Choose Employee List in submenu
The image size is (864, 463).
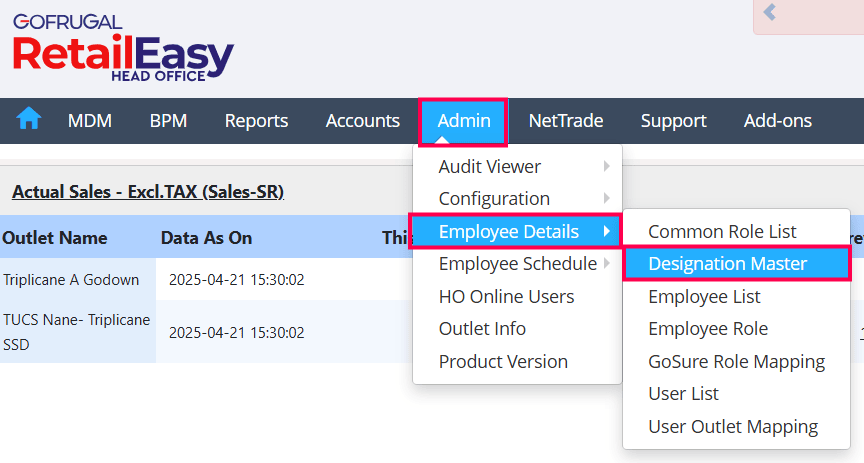[x=704, y=297]
